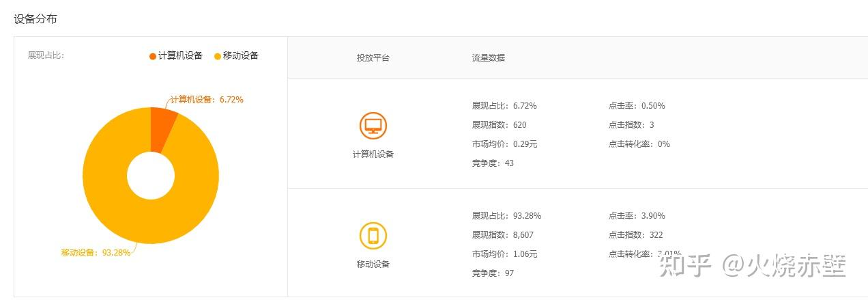Toggle 计算机设备 legend dot in chart

(153, 56)
